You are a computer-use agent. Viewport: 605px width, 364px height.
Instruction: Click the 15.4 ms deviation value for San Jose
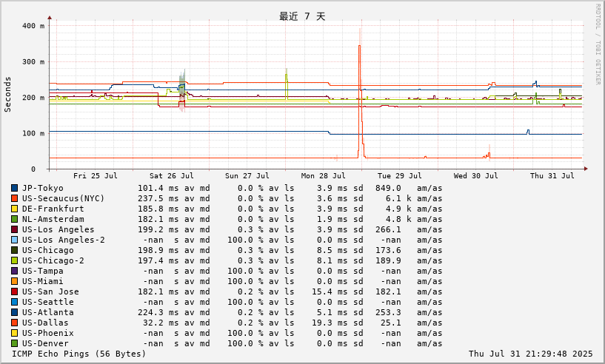pos(330,292)
